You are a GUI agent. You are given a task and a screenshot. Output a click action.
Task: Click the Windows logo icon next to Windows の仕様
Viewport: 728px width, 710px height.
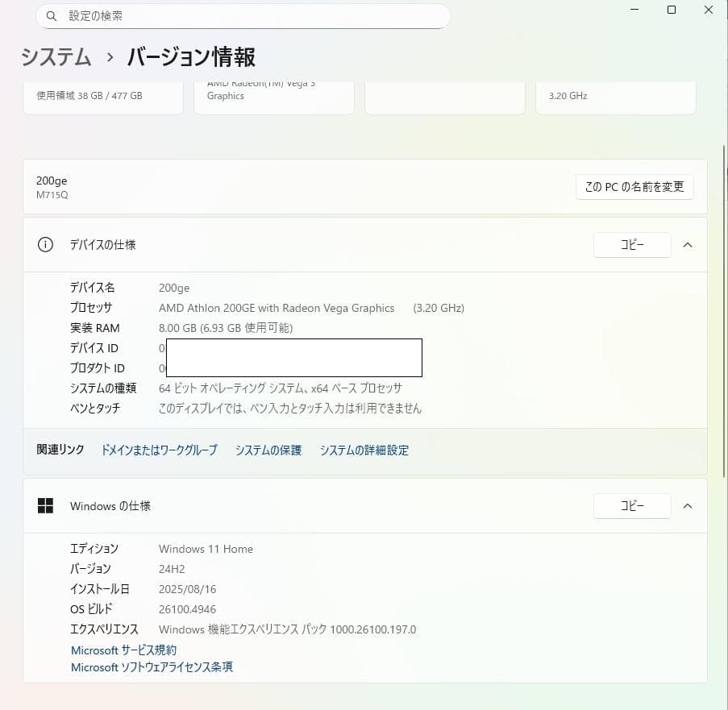45,506
